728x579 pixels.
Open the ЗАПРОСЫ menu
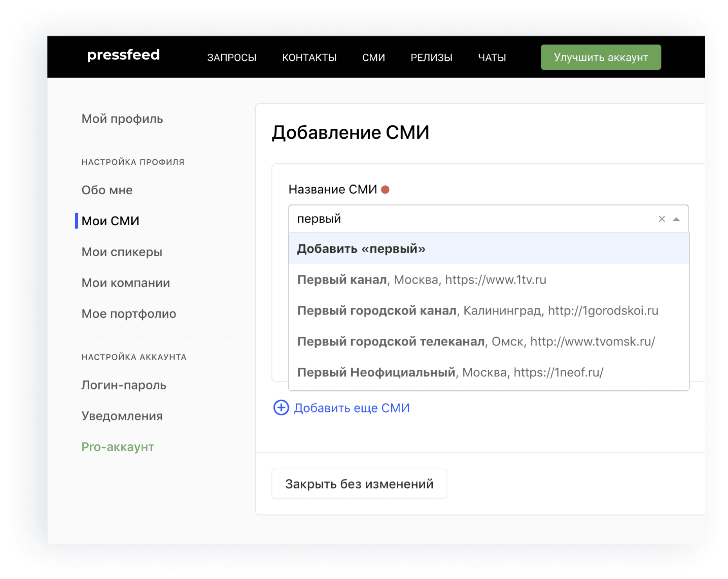[232, 58]
